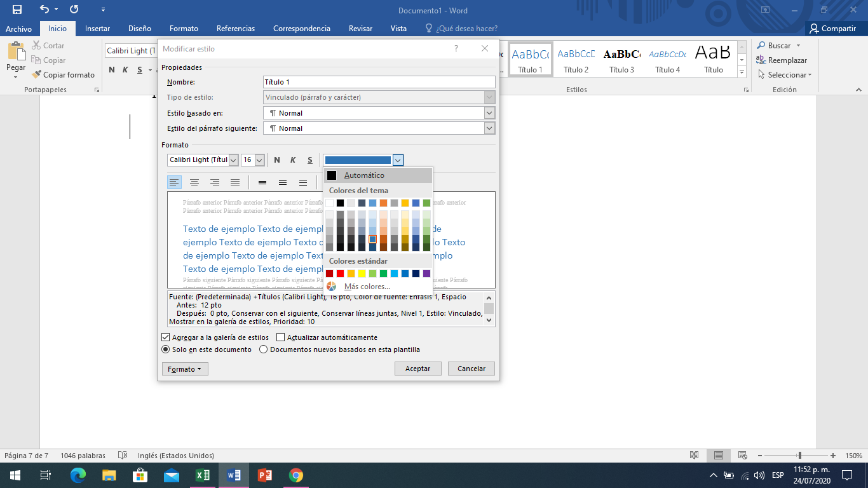Expand the Estilo basado en dropdown
This screenshot has height=488, width=868.
click(489, 113)
